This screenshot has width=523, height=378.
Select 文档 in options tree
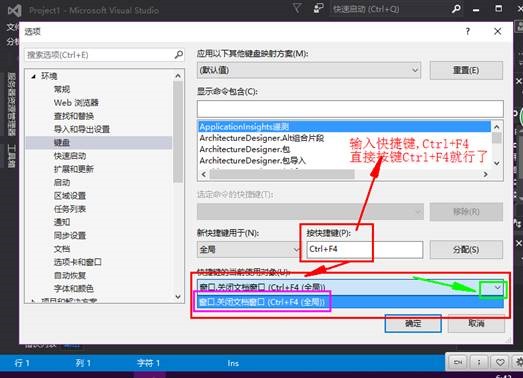(x=62, y=249)
